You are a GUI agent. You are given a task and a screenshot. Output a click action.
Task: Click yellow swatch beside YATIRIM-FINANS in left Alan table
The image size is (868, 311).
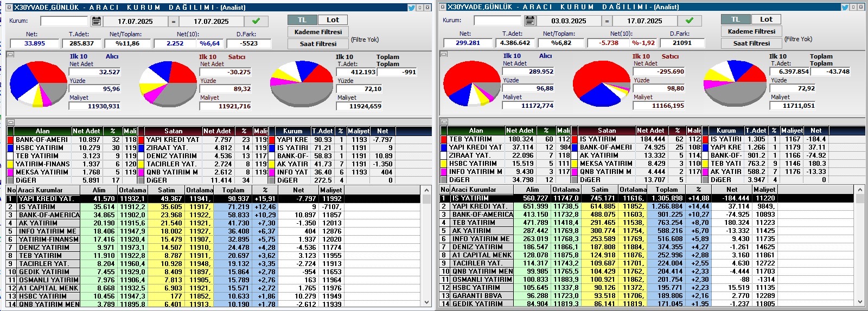[x=10, y=164]
